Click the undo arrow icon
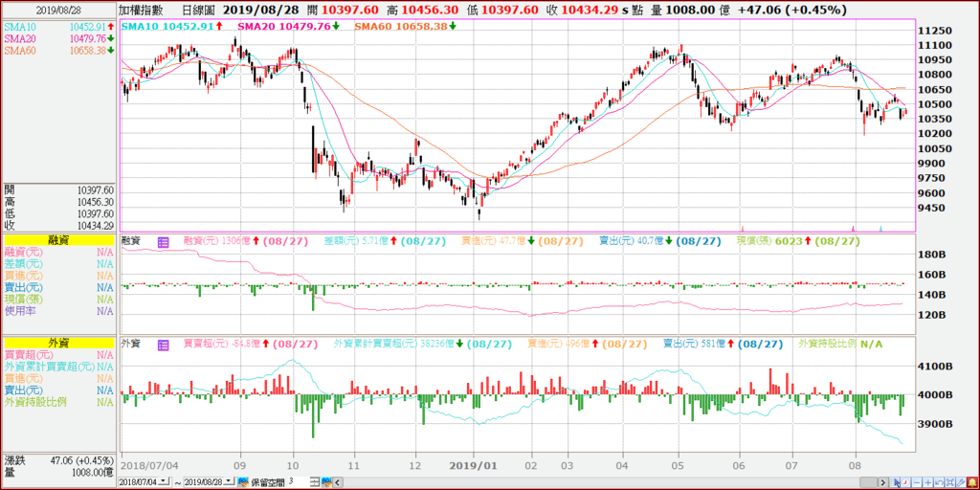The width and height of the screenshot is (980, 490). [939, 482]
